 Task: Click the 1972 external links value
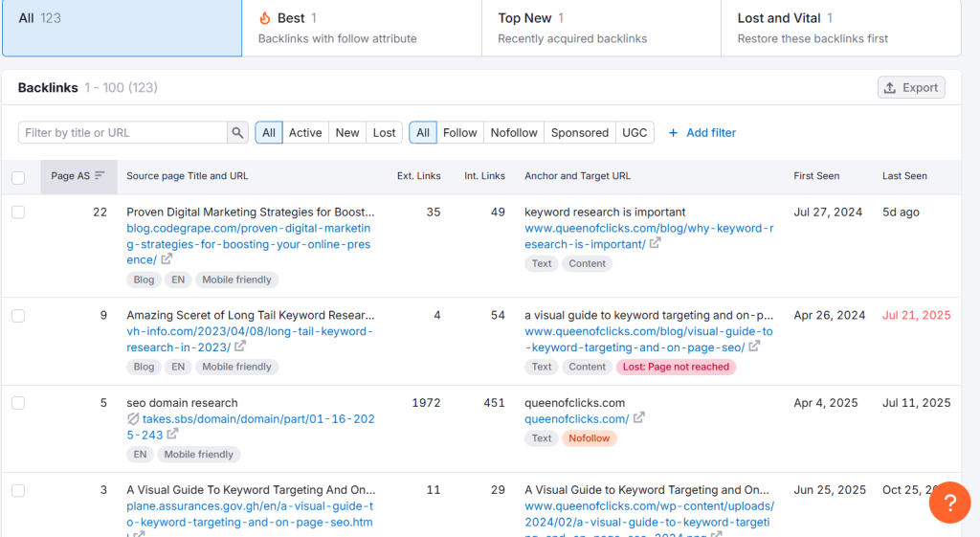[426, 403]
